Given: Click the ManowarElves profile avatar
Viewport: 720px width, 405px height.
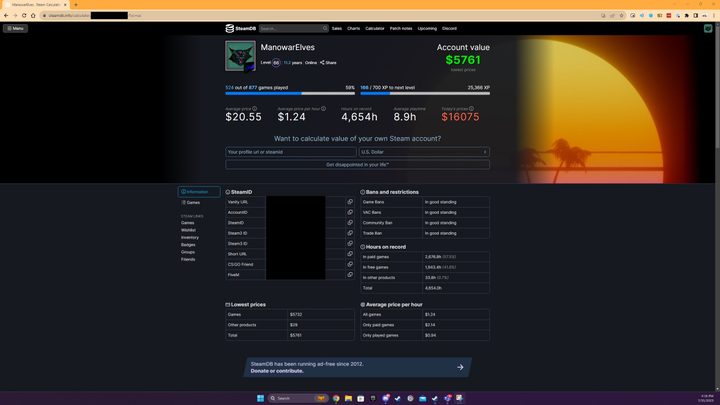Looking at the screenshot, I should (240, 56).
